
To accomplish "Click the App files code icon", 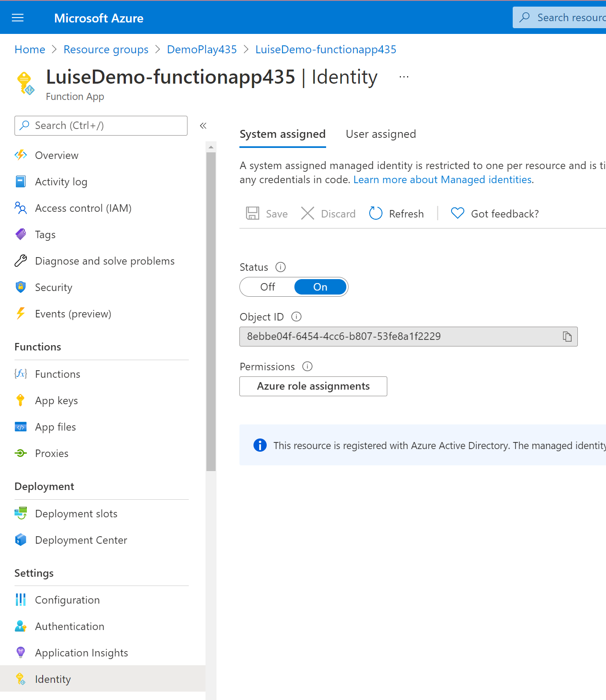I will click(x=21, y=427).
